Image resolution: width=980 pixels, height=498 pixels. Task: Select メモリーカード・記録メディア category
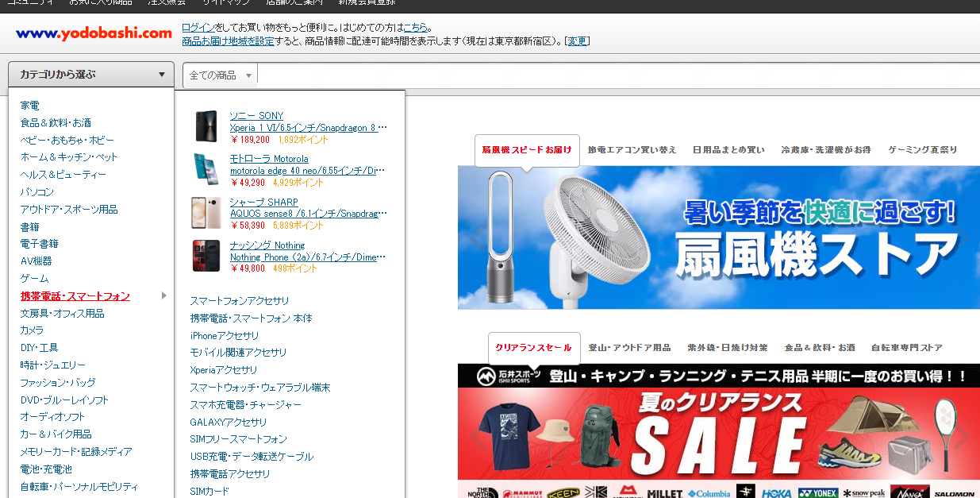[x=76, y=452]
